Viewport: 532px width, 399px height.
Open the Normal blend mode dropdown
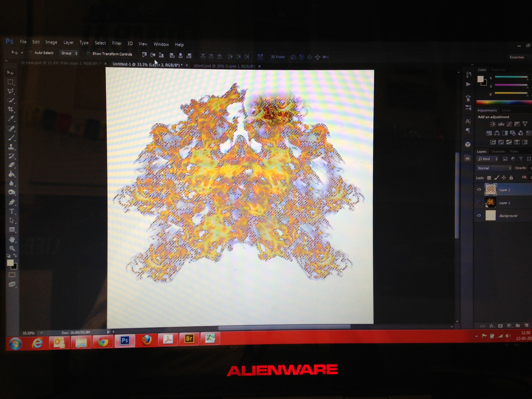(494, 168)
